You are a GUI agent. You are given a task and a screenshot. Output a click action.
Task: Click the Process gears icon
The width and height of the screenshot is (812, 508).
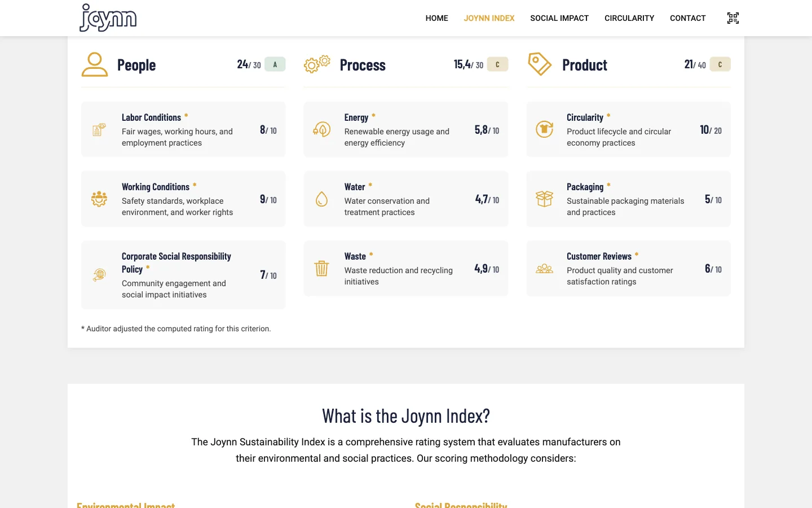317,64
